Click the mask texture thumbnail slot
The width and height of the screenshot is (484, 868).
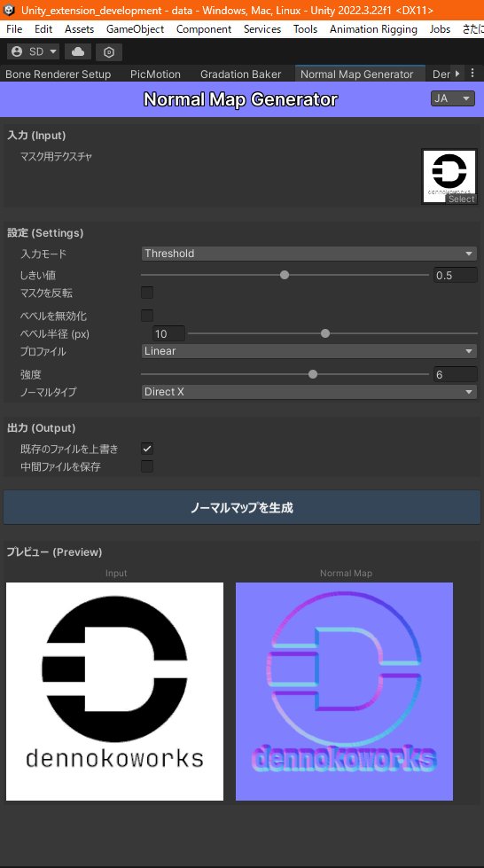[x=449, y=176]
